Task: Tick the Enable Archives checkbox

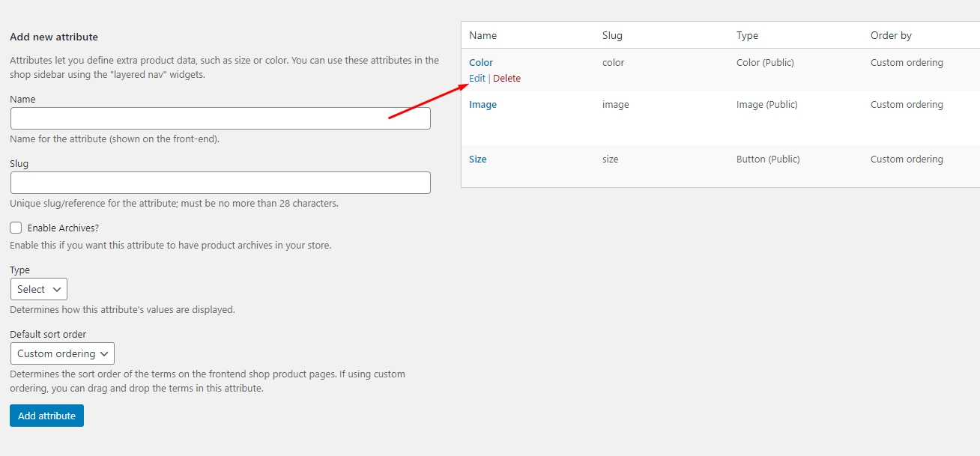Action: 16,228
